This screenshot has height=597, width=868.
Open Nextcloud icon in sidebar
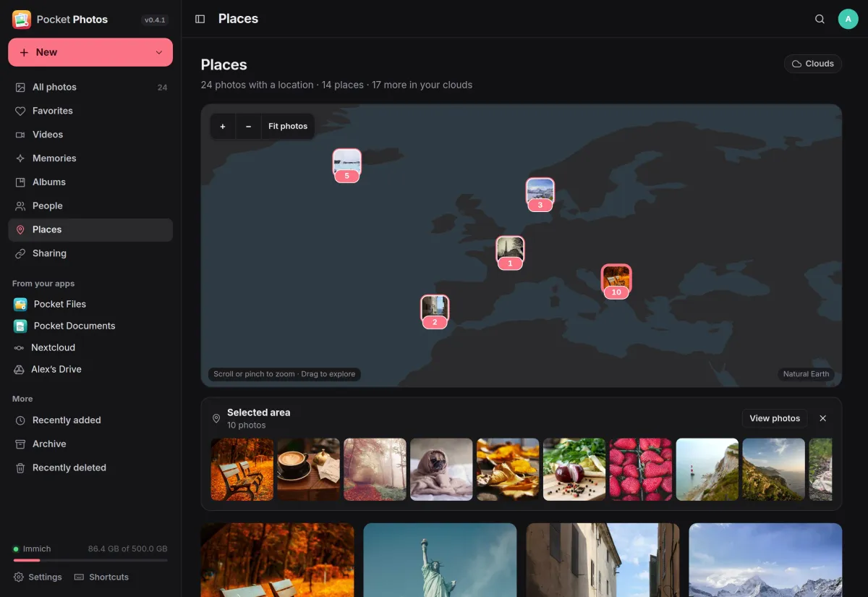(19, 347)
